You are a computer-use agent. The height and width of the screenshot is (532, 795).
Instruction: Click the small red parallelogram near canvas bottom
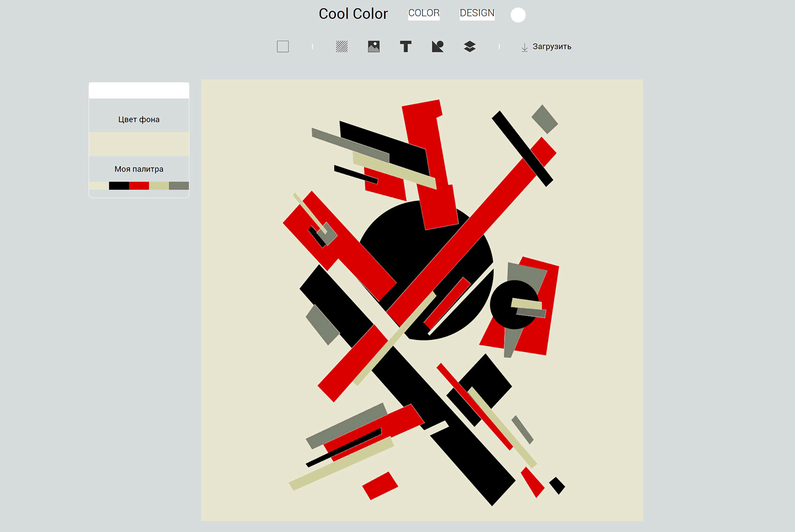[x=380, y=485]
